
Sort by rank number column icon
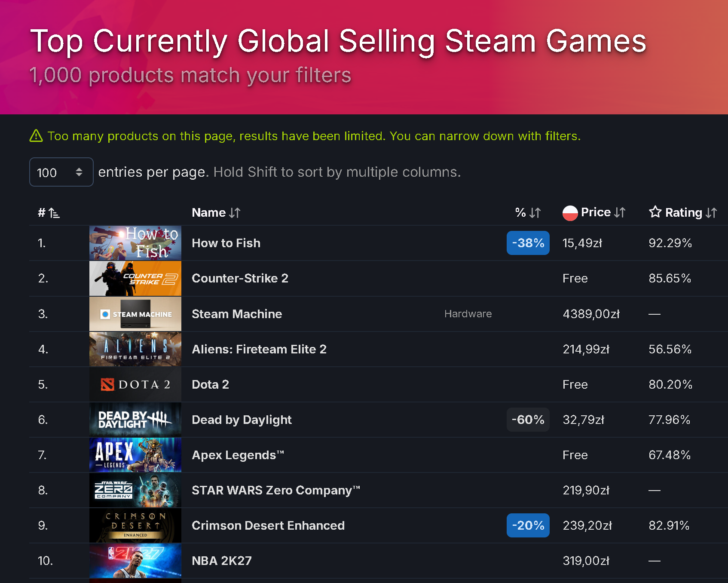[x=54, y=213]
